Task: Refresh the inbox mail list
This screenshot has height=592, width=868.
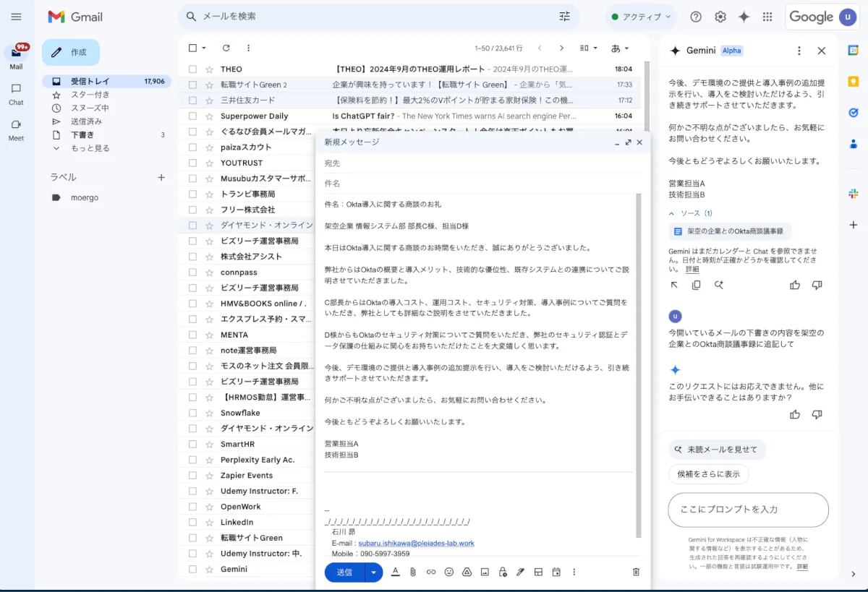Action: [x=226, y=48]
